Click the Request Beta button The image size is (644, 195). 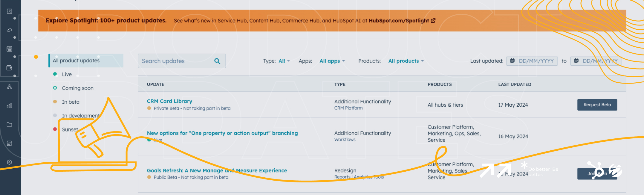tap(597, 105)
